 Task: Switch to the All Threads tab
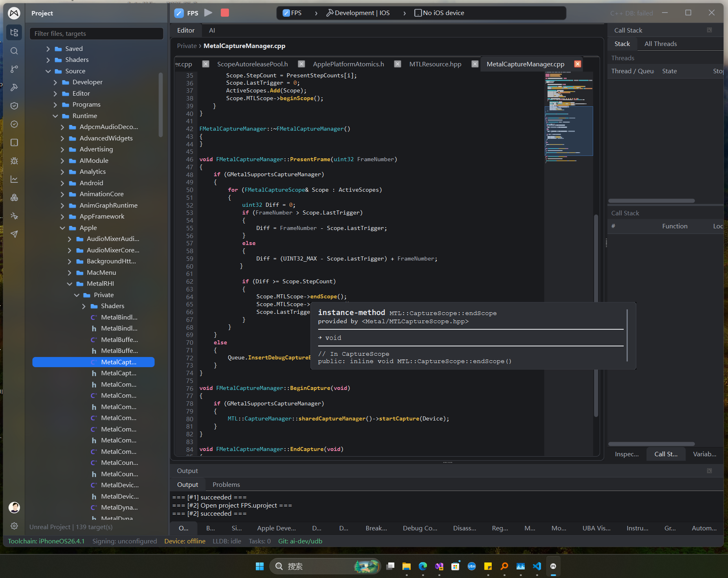pyautogui.click(x=660, y=44)
